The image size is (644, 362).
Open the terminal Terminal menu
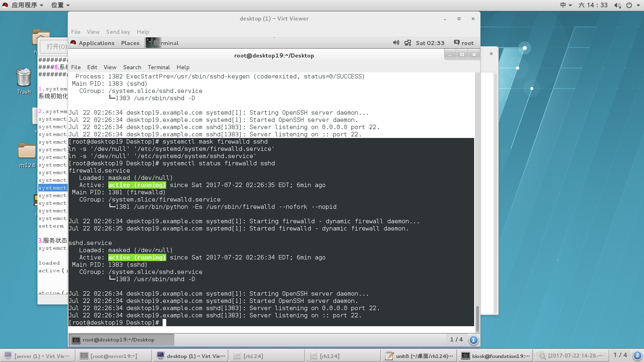pos(159,67)
